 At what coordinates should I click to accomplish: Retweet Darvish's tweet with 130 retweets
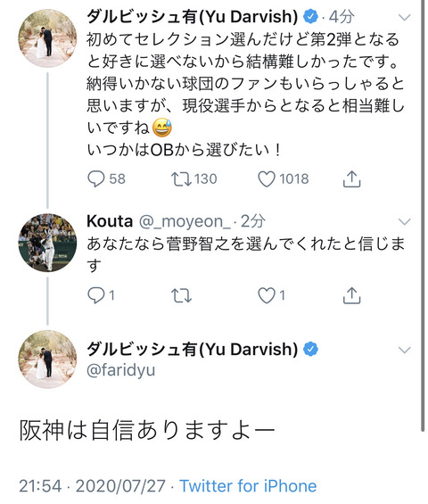181,179
